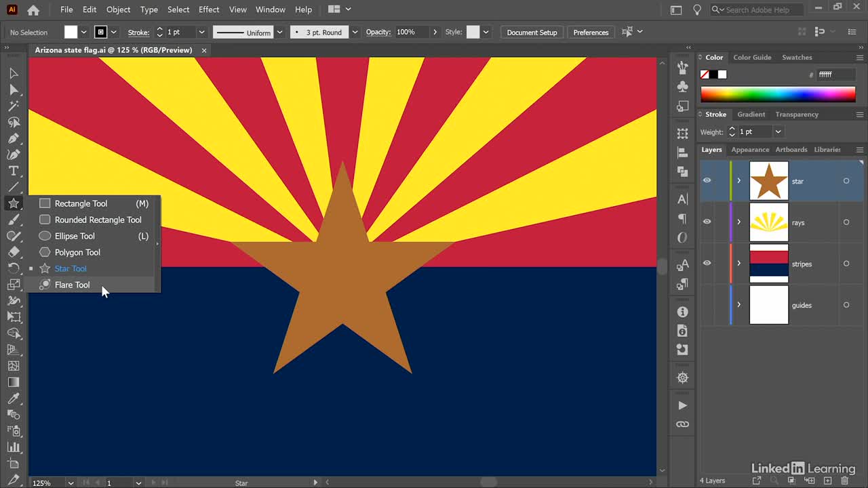This screenshot has width=868, height=488.
Task: Show the guides layer
Action: [707, 305]
